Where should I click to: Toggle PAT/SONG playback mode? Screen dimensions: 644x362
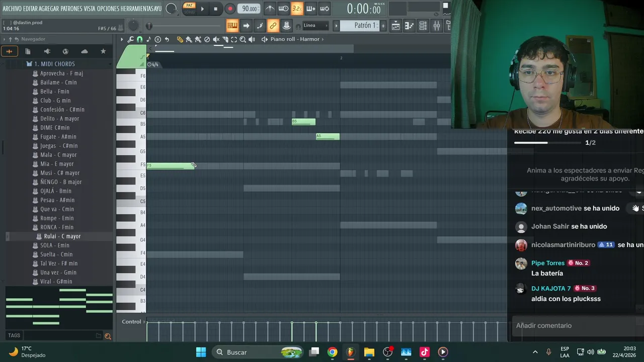click(x=189, y=9)
